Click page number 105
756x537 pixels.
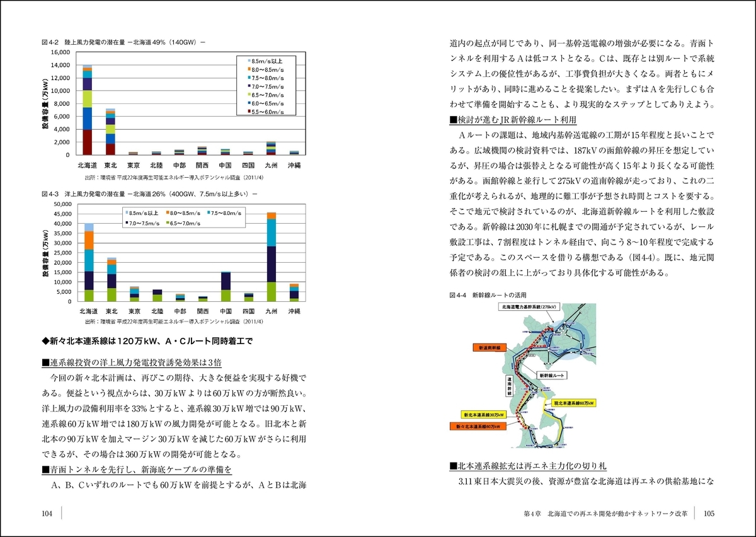(x=709, y=514)
